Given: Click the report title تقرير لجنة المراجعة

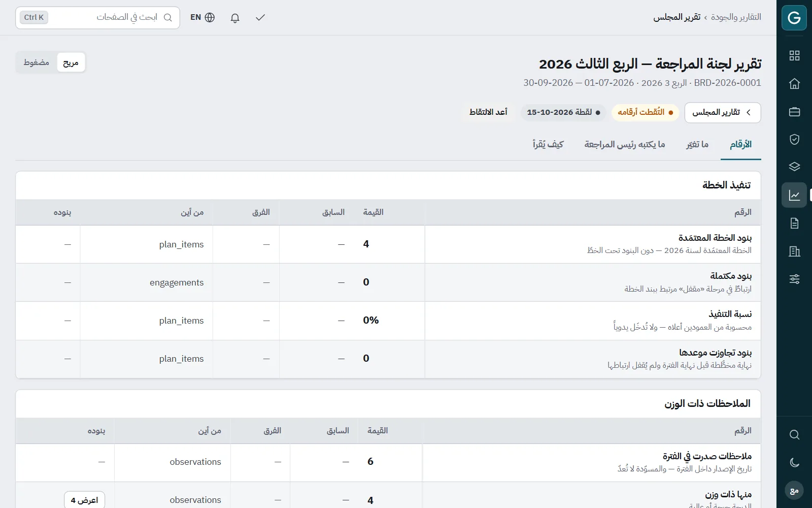Looking at the screenshot, I should click(x=650, y=64).
